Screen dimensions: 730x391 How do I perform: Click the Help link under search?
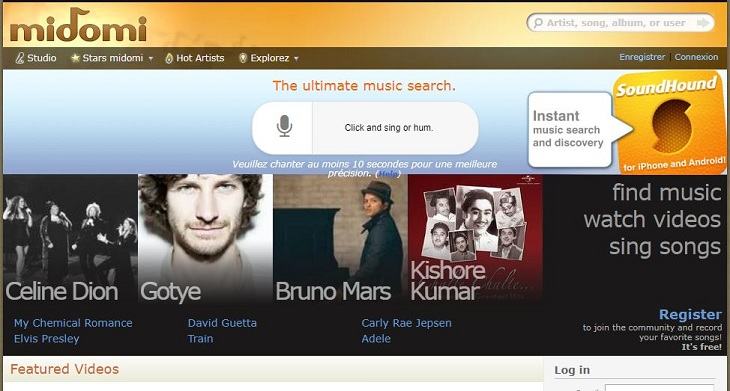coord(388,173)
